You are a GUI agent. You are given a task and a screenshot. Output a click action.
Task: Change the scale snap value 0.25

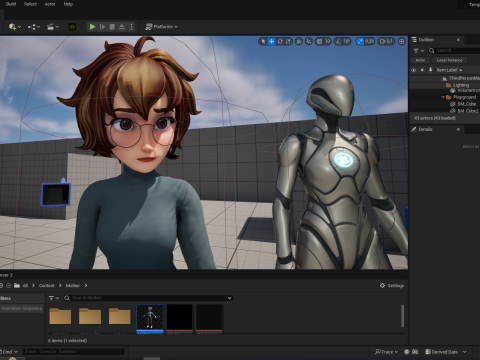point(369,41)
